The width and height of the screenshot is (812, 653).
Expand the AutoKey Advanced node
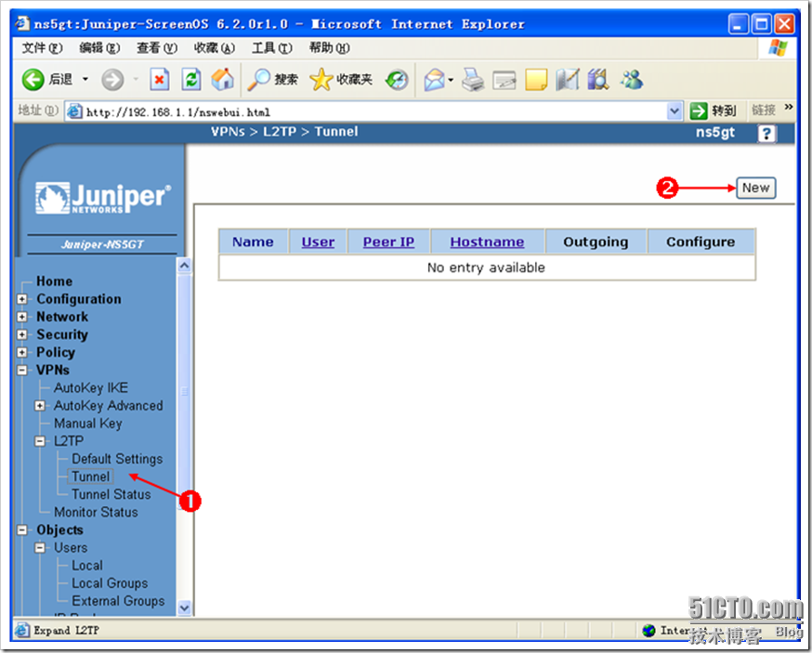40,406
